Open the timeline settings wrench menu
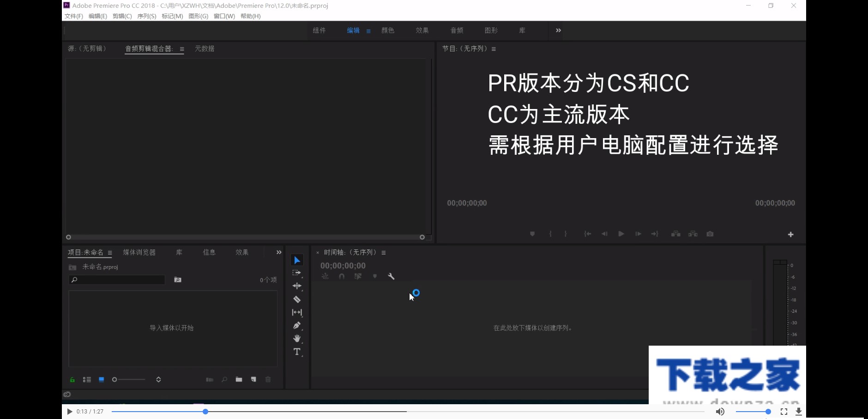 click(391, 276)
